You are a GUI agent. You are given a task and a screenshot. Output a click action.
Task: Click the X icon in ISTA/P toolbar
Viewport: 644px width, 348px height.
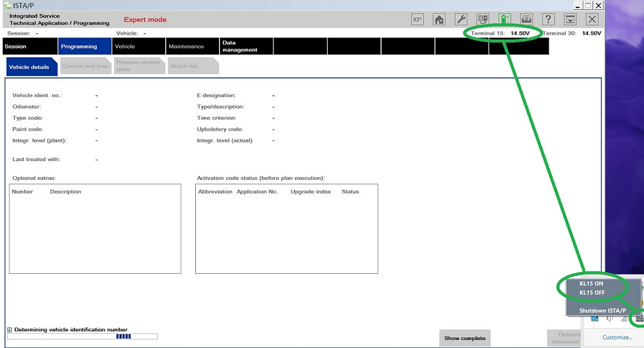[592, 19]
